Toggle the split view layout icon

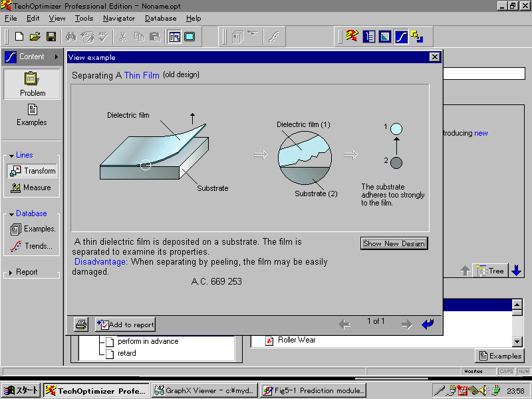175,37
